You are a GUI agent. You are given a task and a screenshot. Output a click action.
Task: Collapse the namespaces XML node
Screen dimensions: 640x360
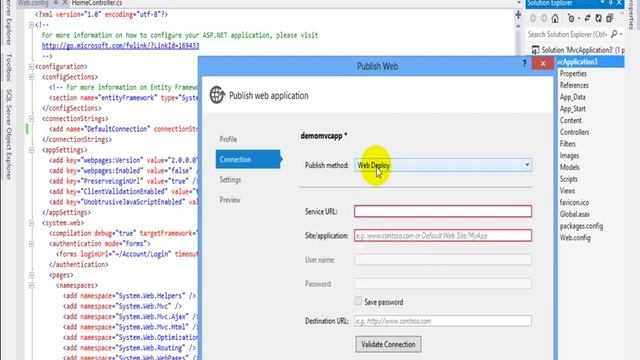pos(31,285)
